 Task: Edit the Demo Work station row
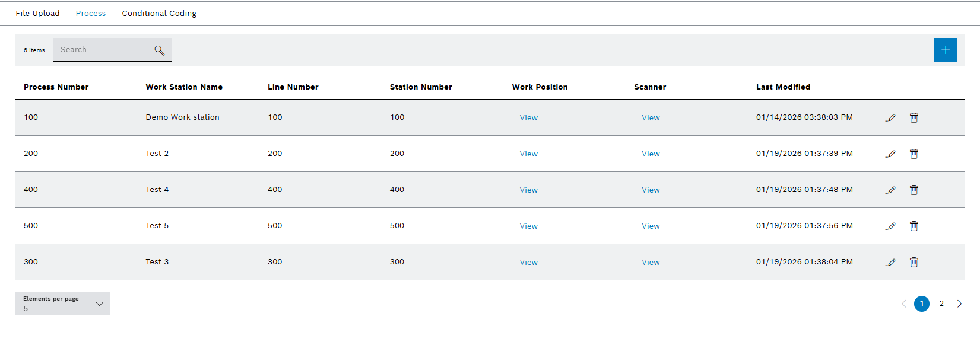coord(890,118)
